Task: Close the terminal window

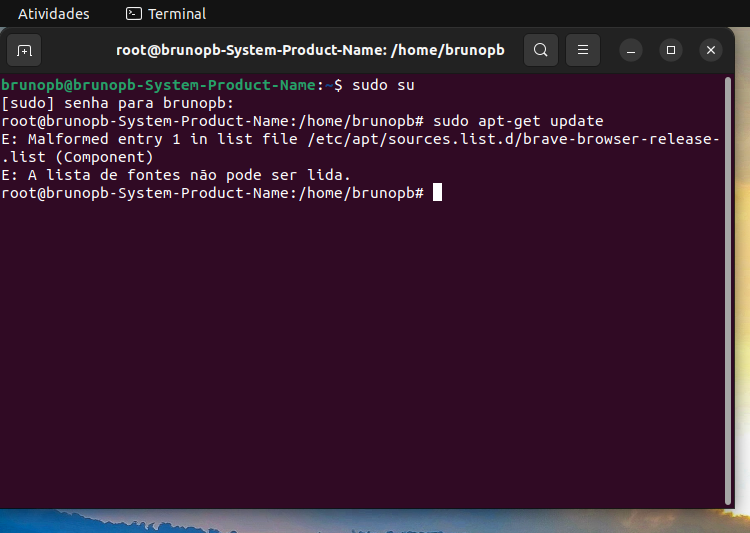Action: (711, 50)
